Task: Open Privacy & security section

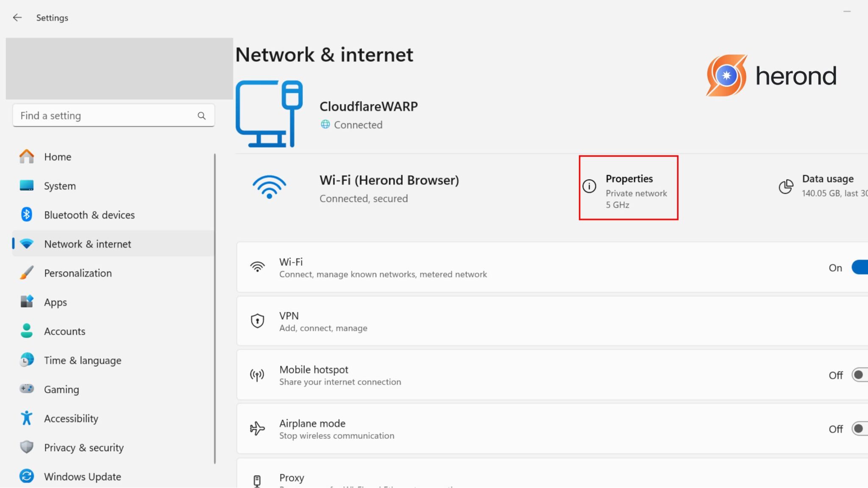Action: pos(83,448)
